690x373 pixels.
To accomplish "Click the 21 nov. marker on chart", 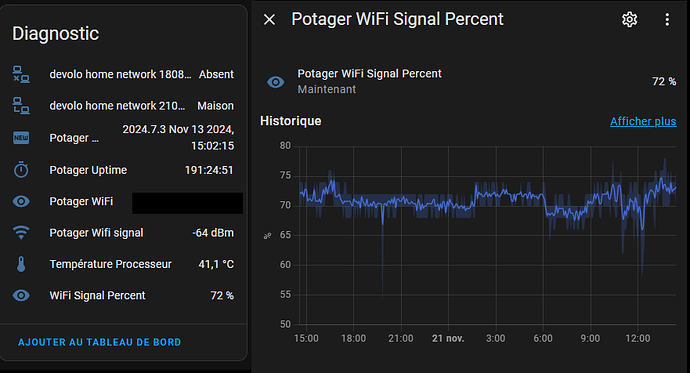I will point(448,338).
